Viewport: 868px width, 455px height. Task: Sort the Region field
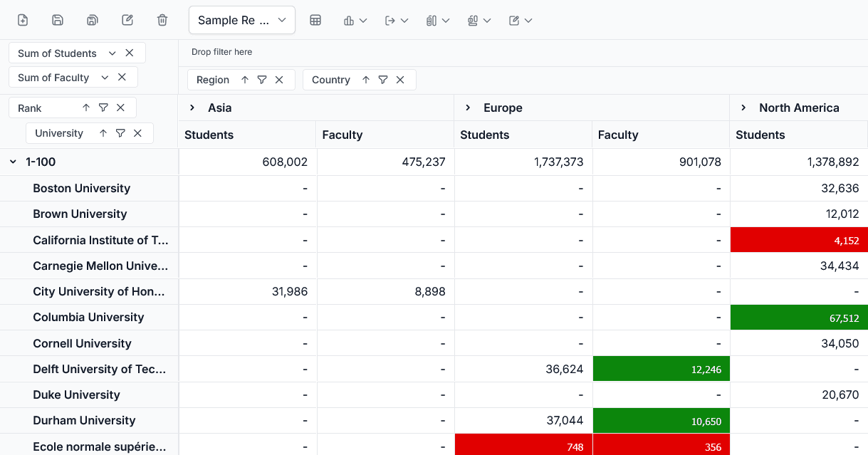(x=245, y=80)
